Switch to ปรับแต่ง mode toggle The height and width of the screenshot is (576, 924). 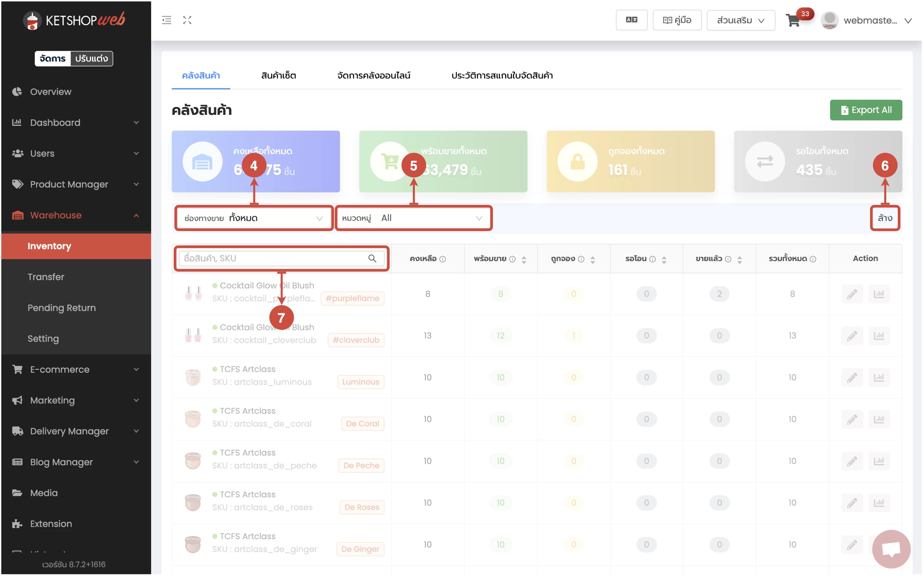(92, 59)
